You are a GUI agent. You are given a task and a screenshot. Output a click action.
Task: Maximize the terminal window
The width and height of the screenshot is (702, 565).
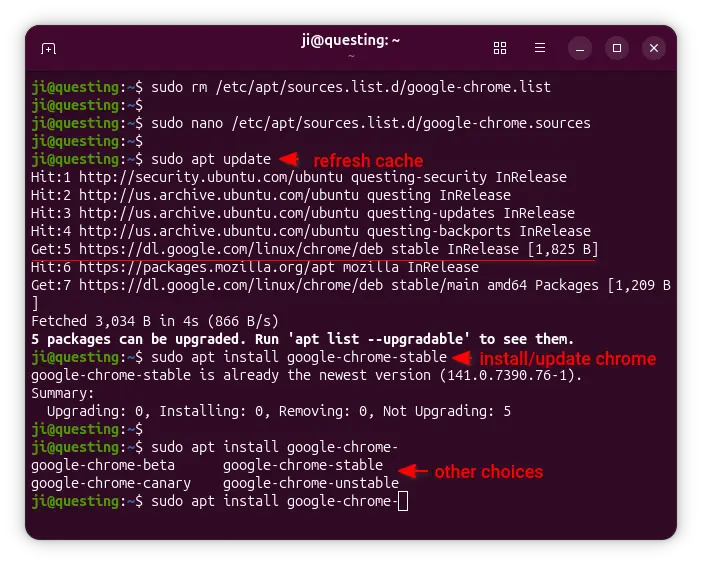click(x=617, y=48)
